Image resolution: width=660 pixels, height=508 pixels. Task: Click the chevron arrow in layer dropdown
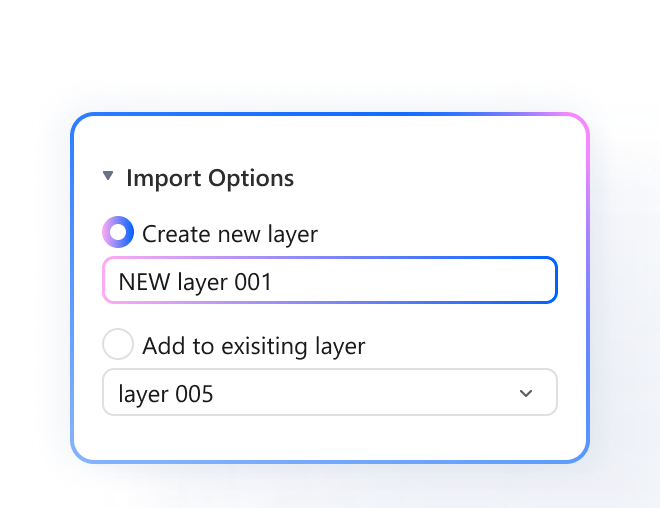526,393
